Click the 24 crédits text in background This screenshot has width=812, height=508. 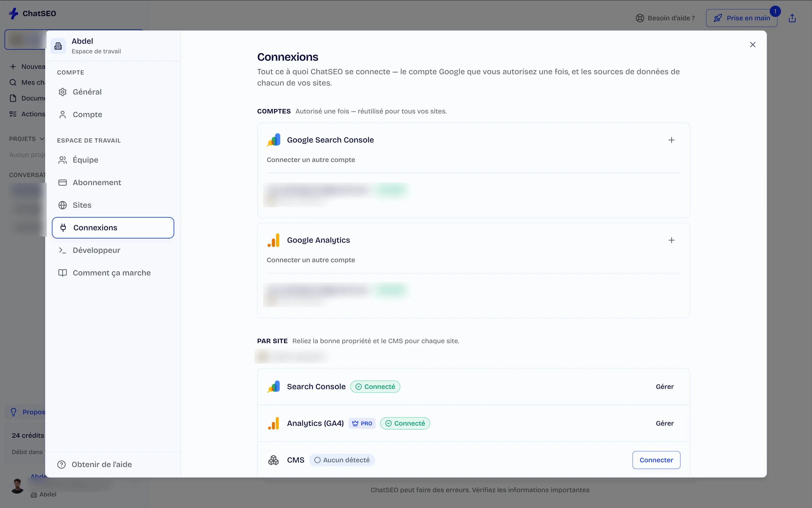click(28, 435)
